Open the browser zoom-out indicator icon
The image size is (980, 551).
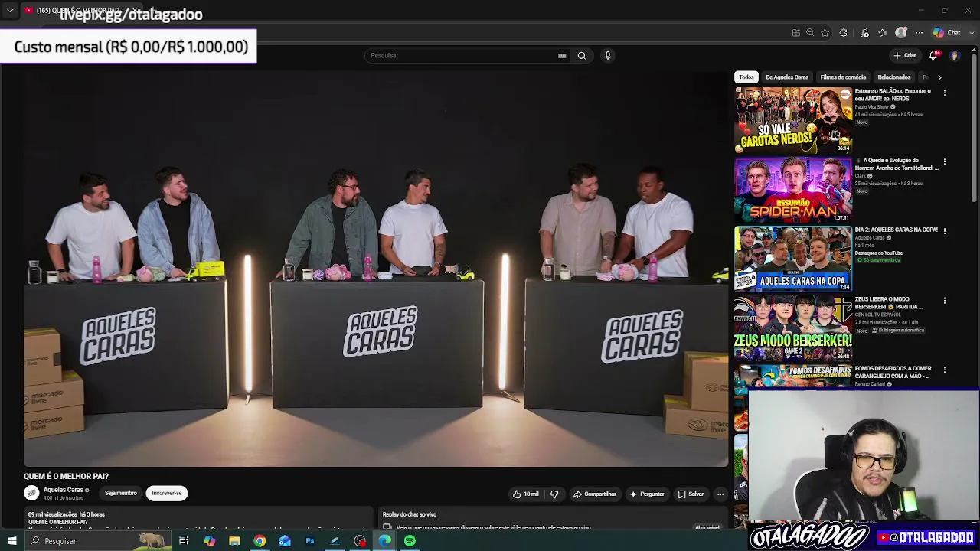810,33
